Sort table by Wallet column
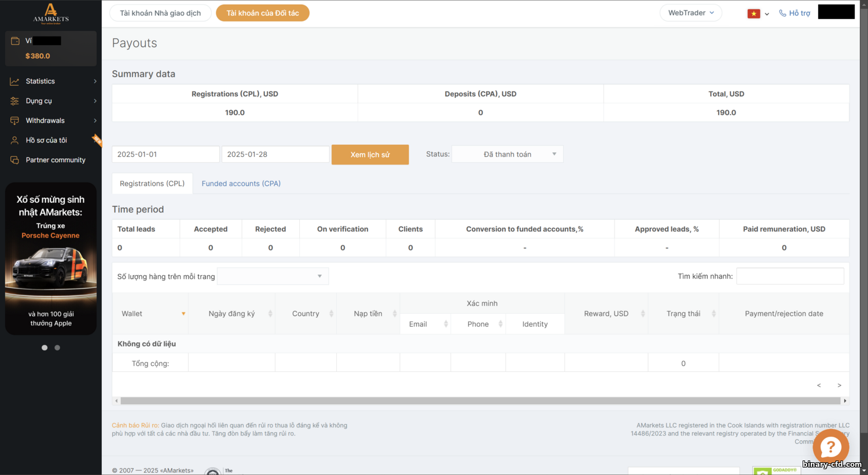This screenshot has width=868, height=475. click(183, 314)
